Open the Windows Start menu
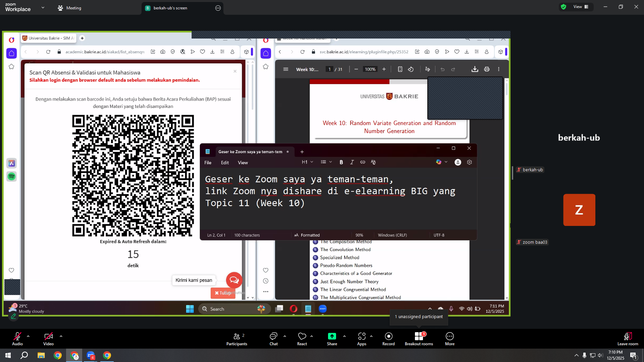 (x=8, y=355)
